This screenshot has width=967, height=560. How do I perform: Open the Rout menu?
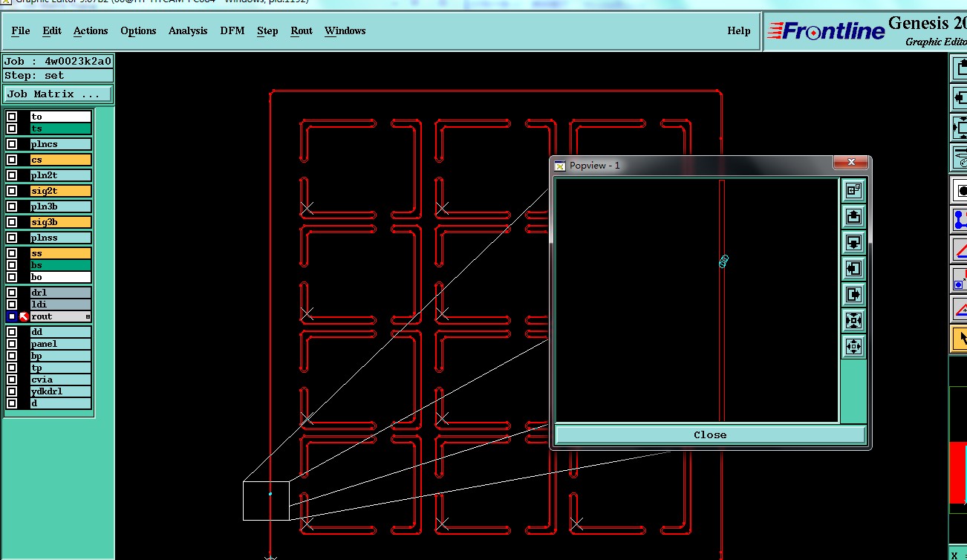302,30
